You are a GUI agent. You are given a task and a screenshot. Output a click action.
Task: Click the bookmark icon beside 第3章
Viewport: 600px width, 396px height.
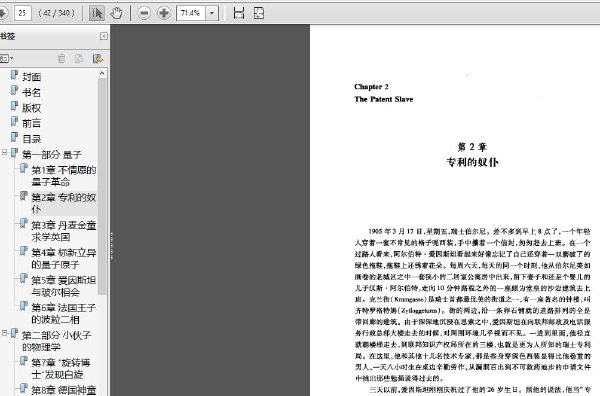click(x=24, y=223)
